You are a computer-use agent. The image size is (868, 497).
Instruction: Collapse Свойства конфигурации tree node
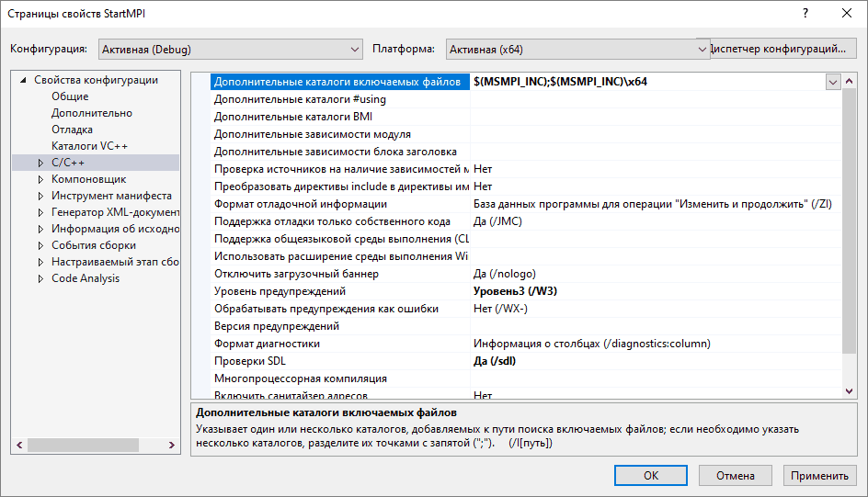[23, 80]
